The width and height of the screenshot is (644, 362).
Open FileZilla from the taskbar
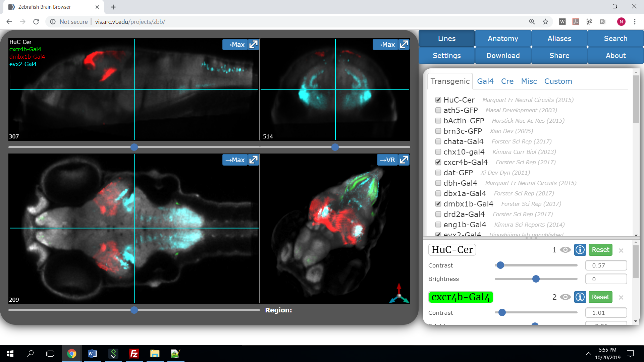point(134,354)
